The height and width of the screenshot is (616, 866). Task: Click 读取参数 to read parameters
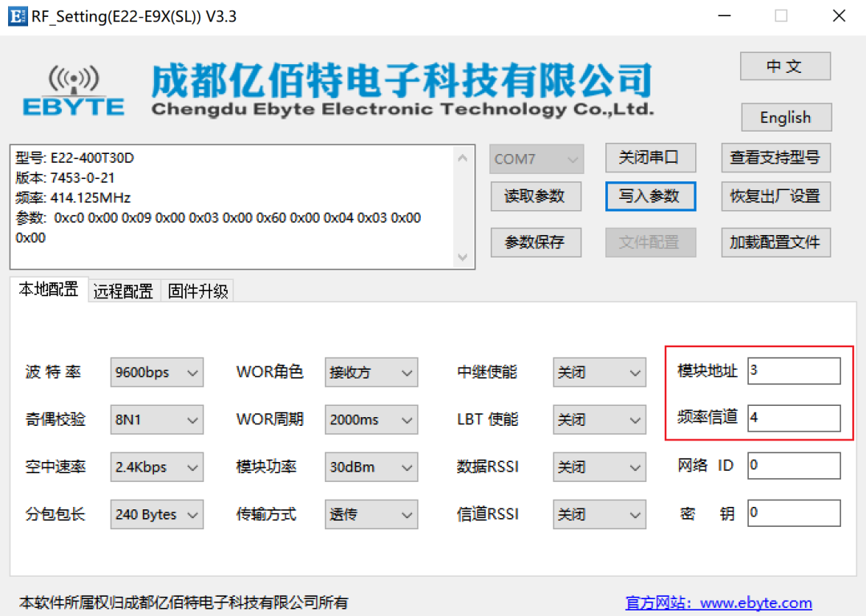(536, 197)
